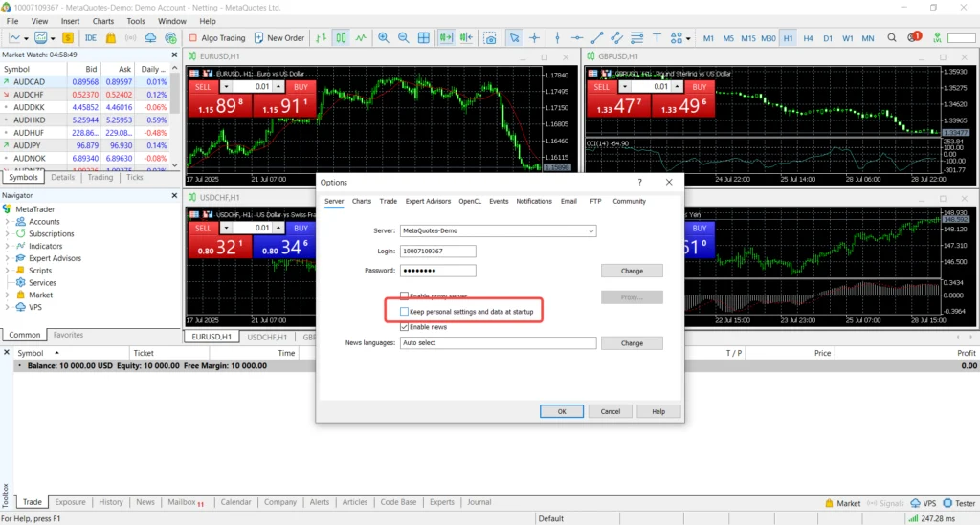
Task: Click the toolbar search magnifier icon
Action: pyautogui.click(x=892, y=38)
